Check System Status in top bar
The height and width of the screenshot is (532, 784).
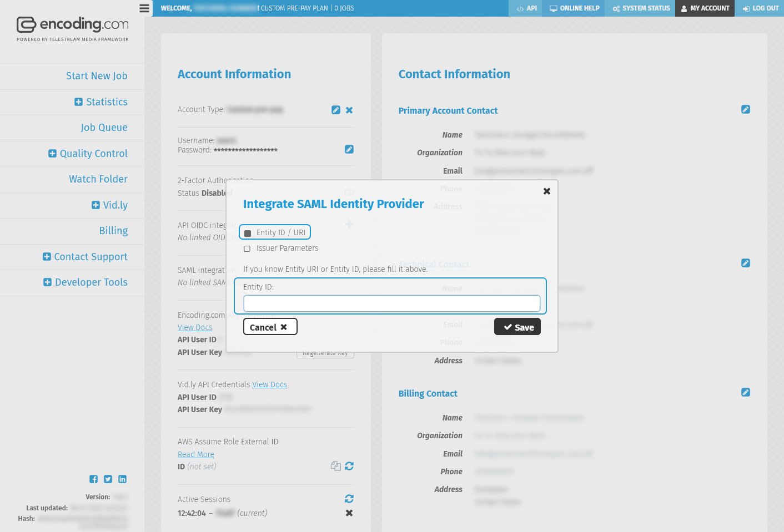[x=640, y=8]
